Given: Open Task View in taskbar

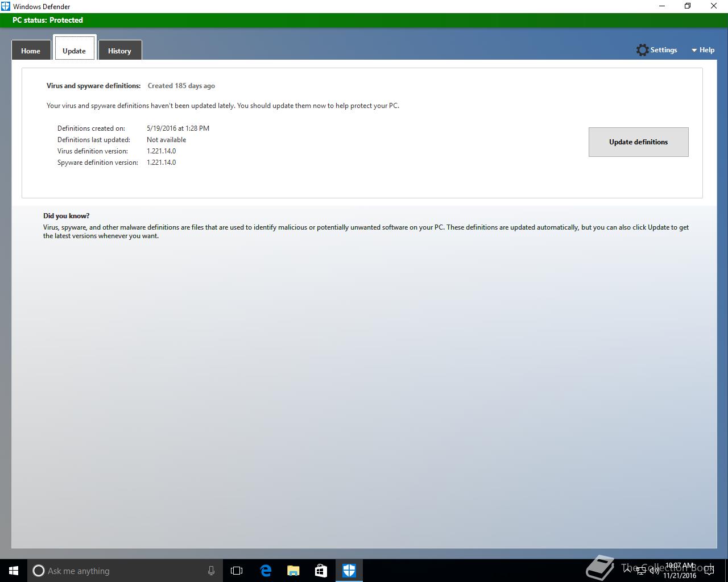Looking at the screenshot, I should (x=237, y=571).
